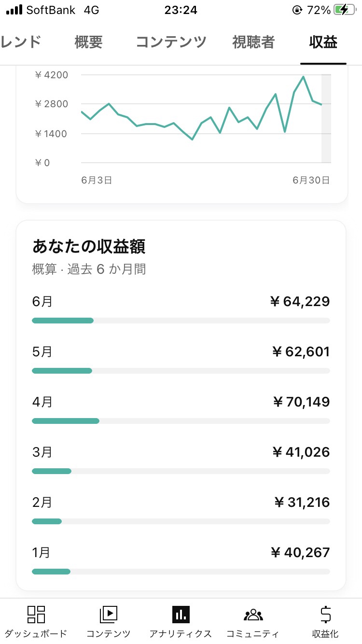Tap the あなたの収益額 card heading
Screen dimensions: 362x644
(x=89, y=247)
